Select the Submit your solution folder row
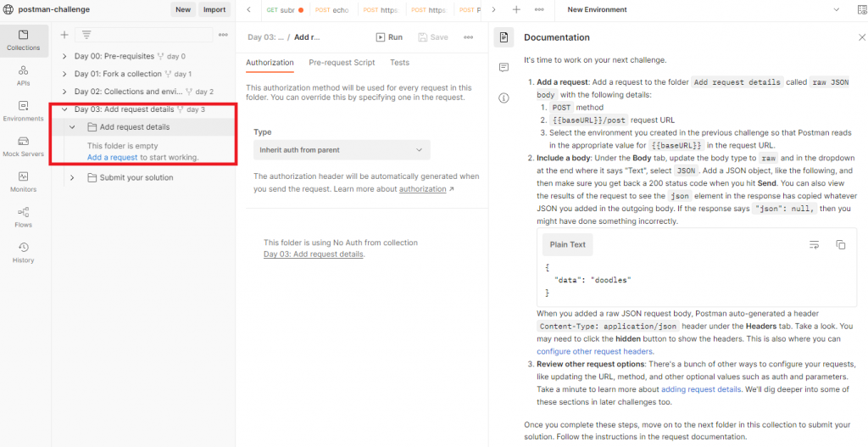The image size is (868, 447). 142,178
